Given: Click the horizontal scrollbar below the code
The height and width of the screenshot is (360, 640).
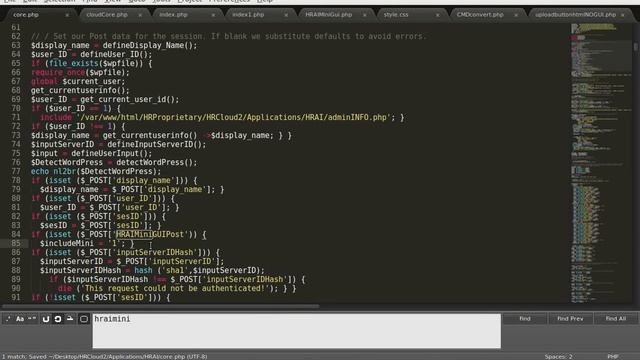Looking at the screenshot, I should click(161, 306).
